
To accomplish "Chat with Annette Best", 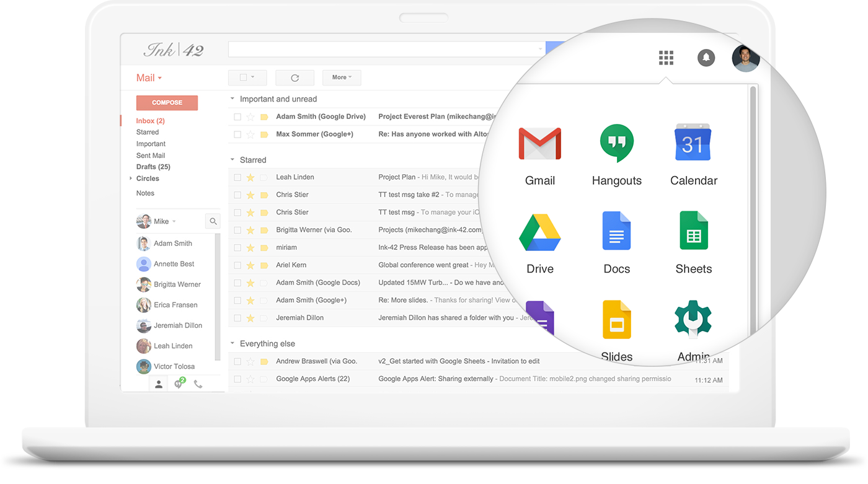I will tap(174, 264).
